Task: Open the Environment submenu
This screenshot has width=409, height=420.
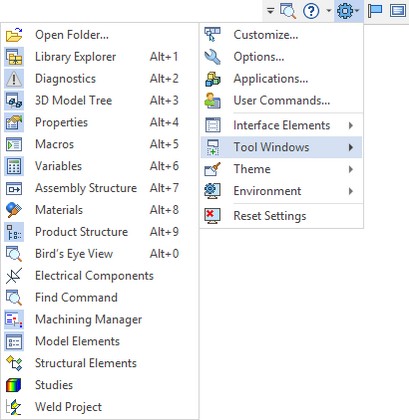Action: [x=282, y=191]
